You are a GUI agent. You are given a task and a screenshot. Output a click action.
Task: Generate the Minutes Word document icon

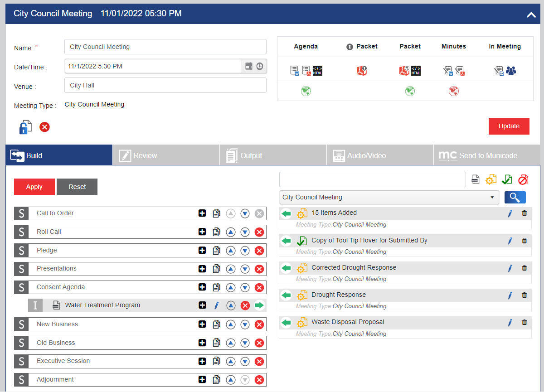coord(448,71)
